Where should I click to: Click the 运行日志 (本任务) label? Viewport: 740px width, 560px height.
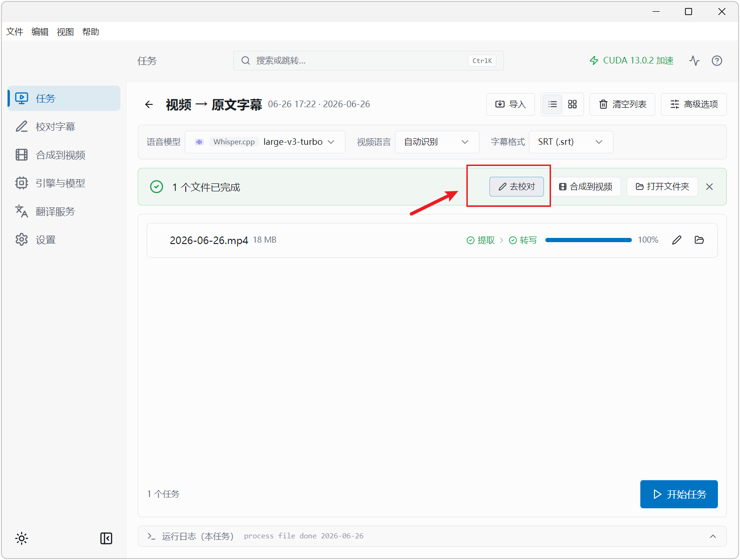click(197, 536)
